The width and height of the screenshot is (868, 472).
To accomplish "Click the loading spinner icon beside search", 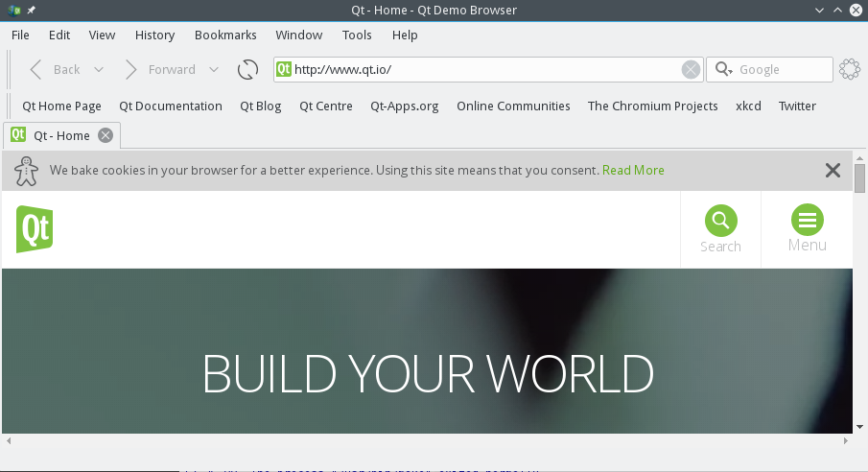I will coord(850,69).
